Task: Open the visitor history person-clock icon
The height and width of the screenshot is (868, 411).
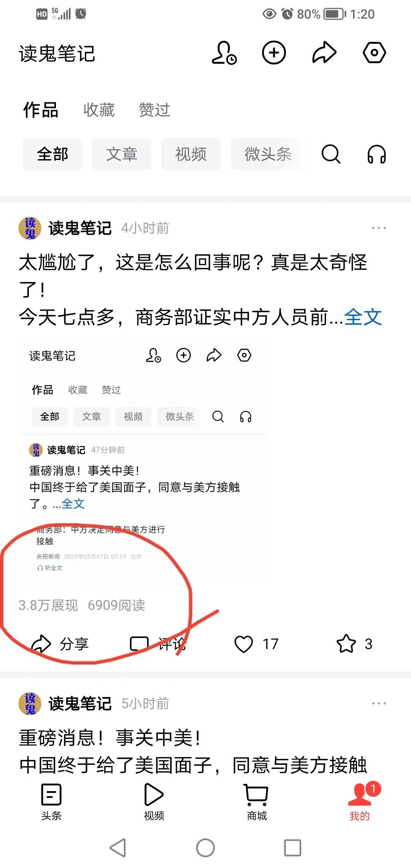Action: pyautogui.click(x=224, y=53)
